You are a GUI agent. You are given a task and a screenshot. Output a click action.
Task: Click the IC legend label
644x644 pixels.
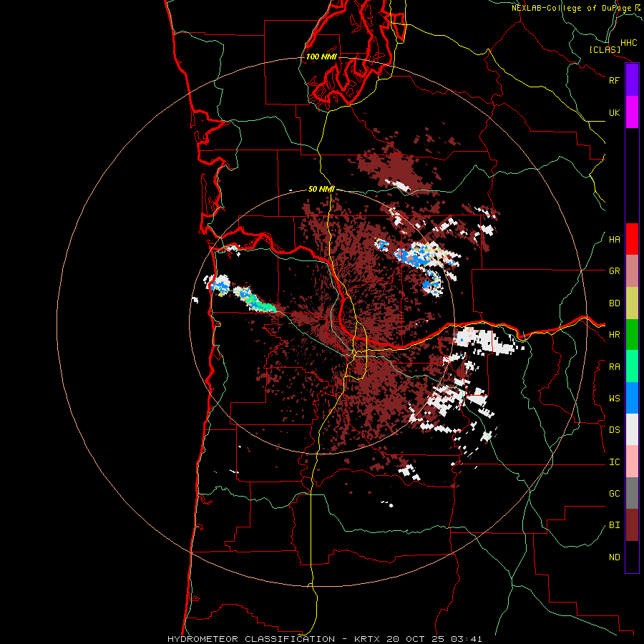pos(614,462)
